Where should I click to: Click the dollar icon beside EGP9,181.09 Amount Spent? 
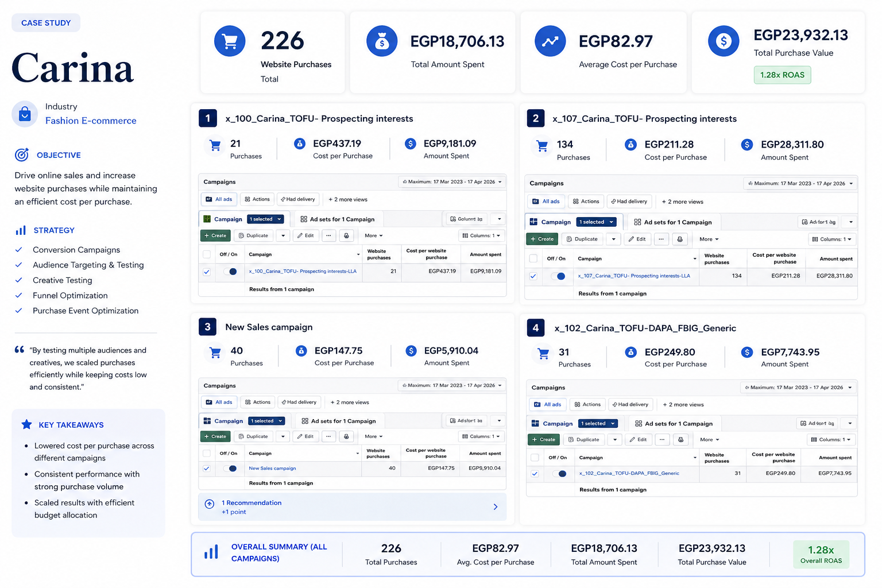(411, 144)
